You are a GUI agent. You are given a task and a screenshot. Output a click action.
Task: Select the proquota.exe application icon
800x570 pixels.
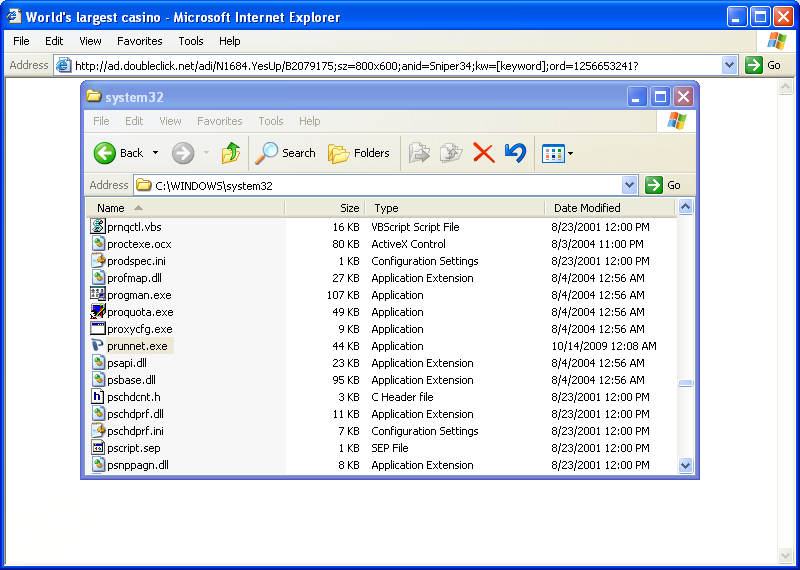98,312
